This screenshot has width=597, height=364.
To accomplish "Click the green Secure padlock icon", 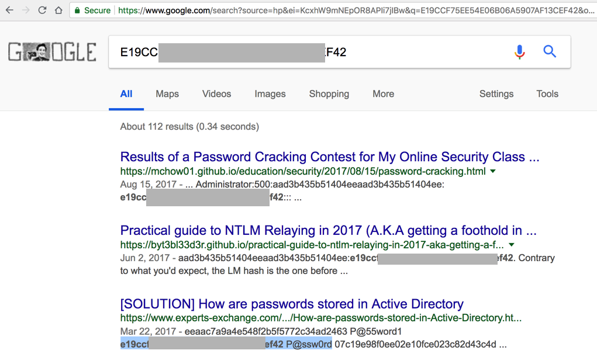I will coord(77,11).
